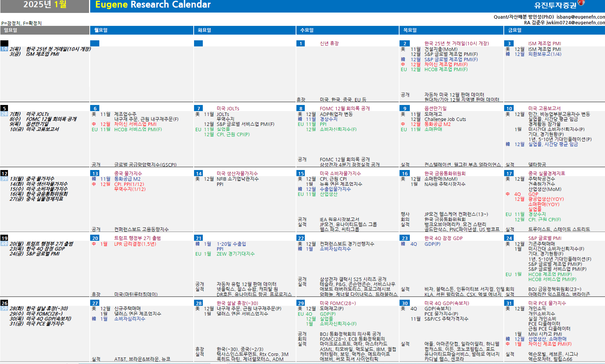This screenshot has height=364, width=605.
Task: Click the 2025년 1월 month header
Action: tap(45, 5)
